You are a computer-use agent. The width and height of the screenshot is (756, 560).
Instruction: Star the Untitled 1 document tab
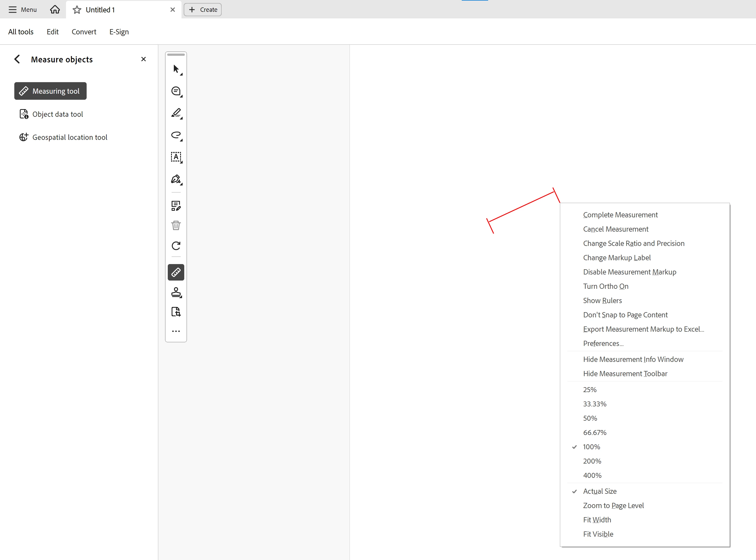coord(77,10)
